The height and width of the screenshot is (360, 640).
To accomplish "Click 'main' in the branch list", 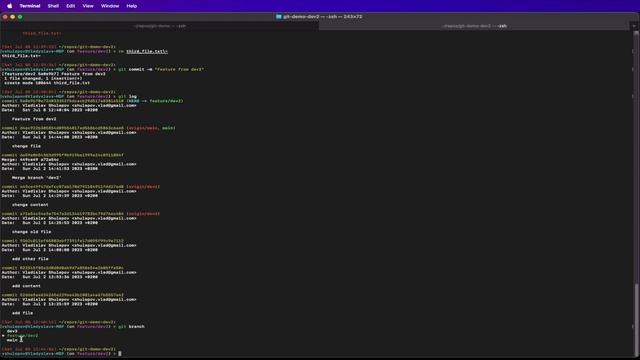I will (12, 340).
